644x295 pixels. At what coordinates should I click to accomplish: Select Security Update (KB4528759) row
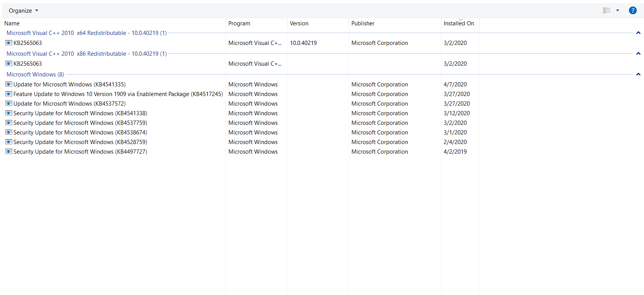80,142
